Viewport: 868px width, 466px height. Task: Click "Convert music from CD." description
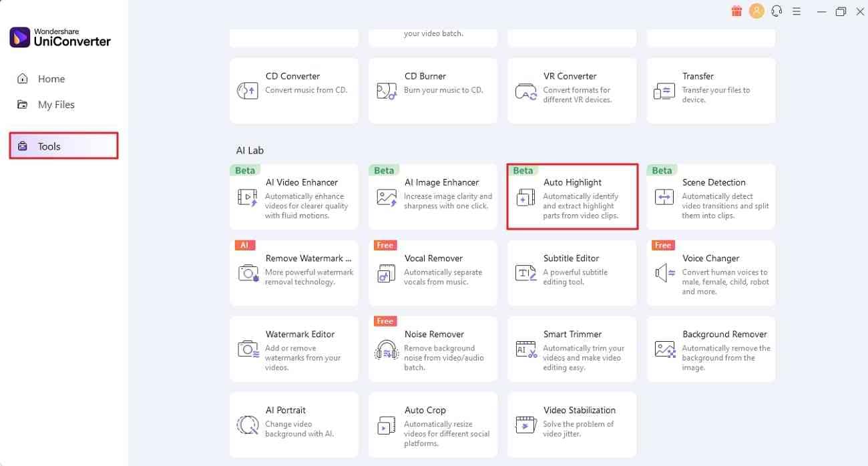point(306,90)
